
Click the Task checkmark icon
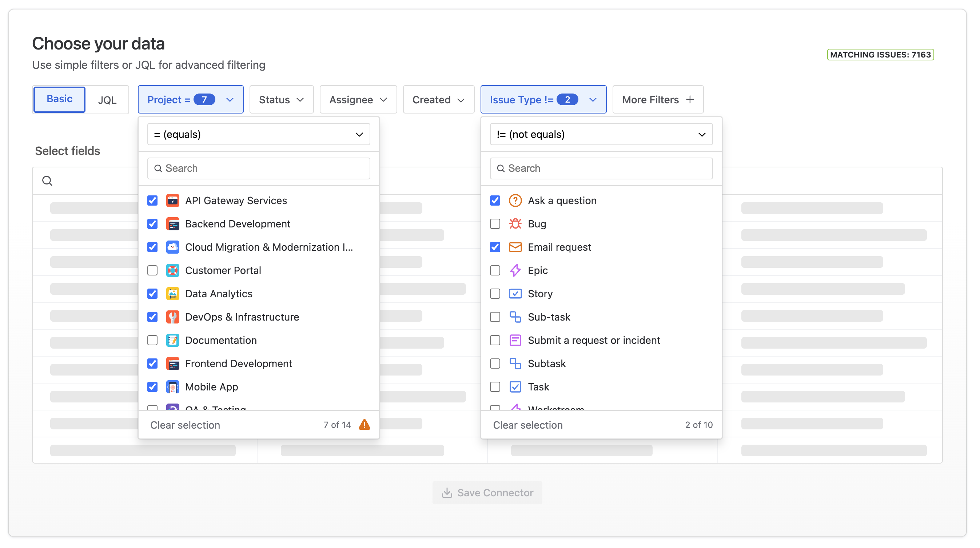click(x=515, y=387)
